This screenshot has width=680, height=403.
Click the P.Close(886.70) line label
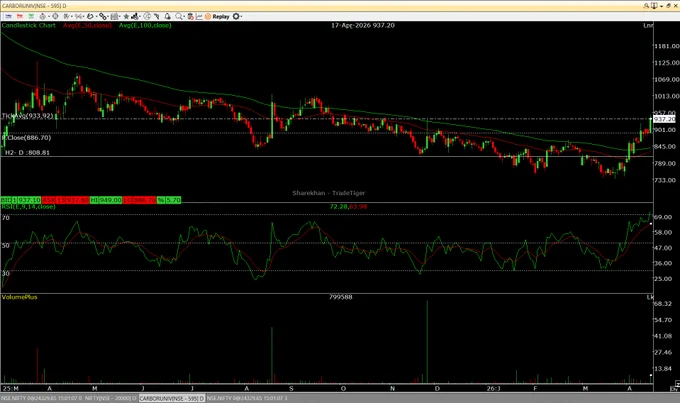coord(26,138)
